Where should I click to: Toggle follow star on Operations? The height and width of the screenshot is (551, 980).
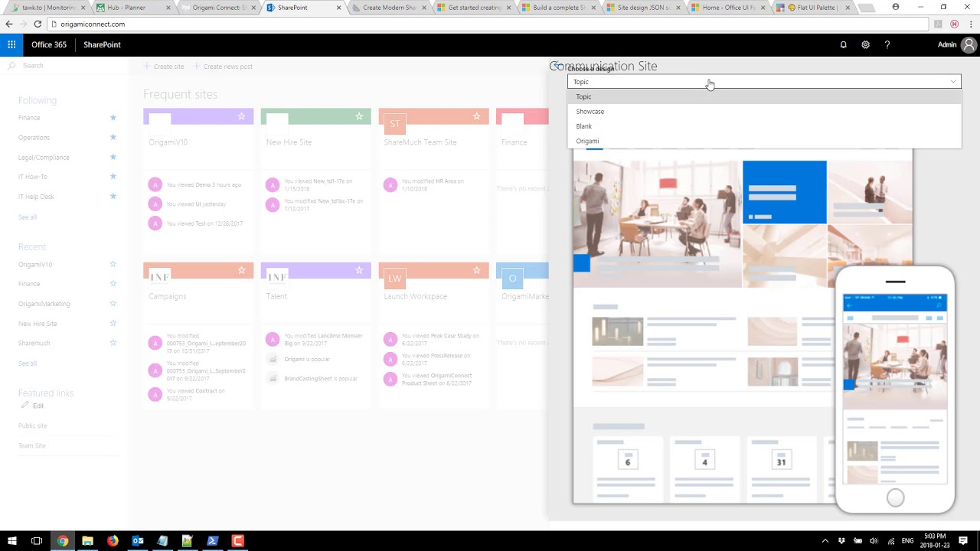(113, 138)
